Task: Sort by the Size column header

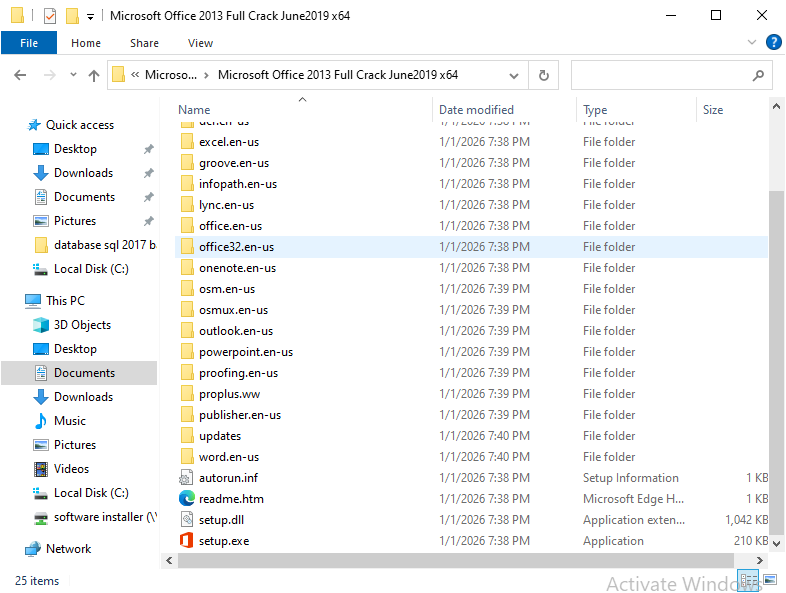Action: [x=713, y=110]
